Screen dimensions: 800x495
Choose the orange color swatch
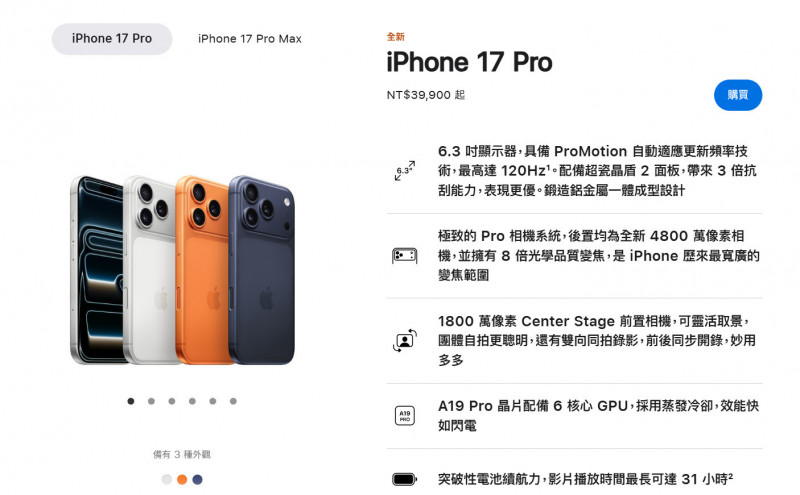(x=182, y=480)
